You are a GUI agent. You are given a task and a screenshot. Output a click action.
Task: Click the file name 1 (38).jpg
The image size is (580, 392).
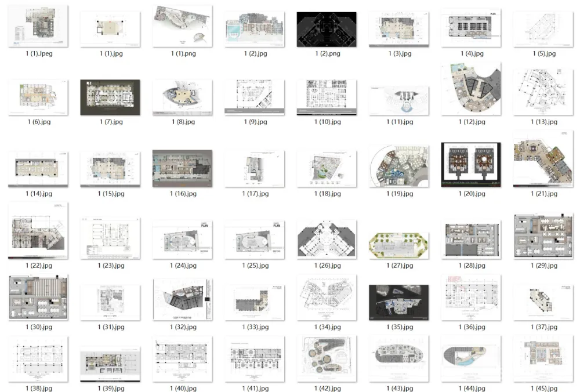tap(39, 389)
